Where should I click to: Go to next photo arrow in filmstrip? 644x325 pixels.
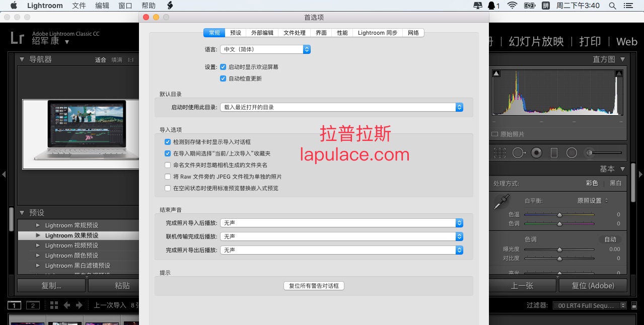[x=79, y=305]
